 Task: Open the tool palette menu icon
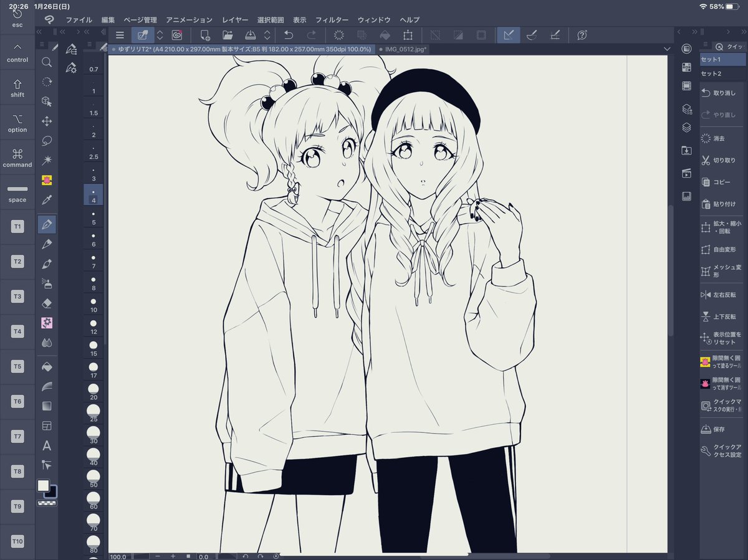click(42, 45)
